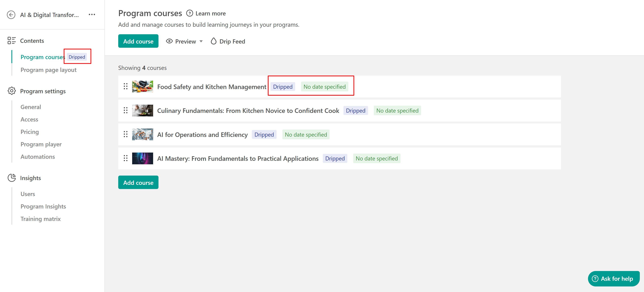644x292 pixels.
Task: Click the top Add course button
Action: coord(138,41)
